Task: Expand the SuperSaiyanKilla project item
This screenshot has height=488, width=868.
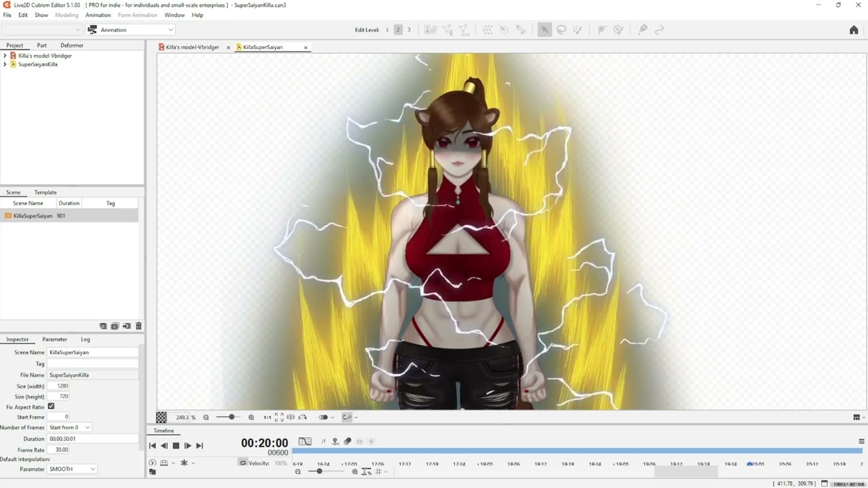Action: (x=5, y=64)
